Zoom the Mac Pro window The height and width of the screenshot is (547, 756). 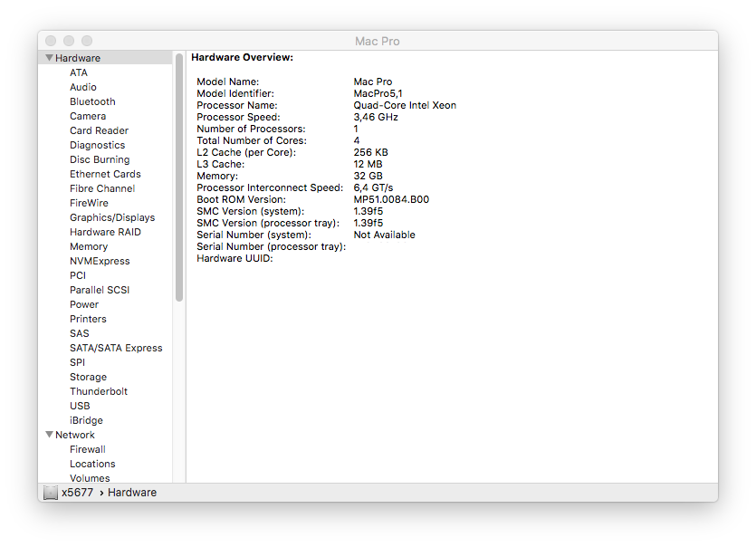click(87, 41)
